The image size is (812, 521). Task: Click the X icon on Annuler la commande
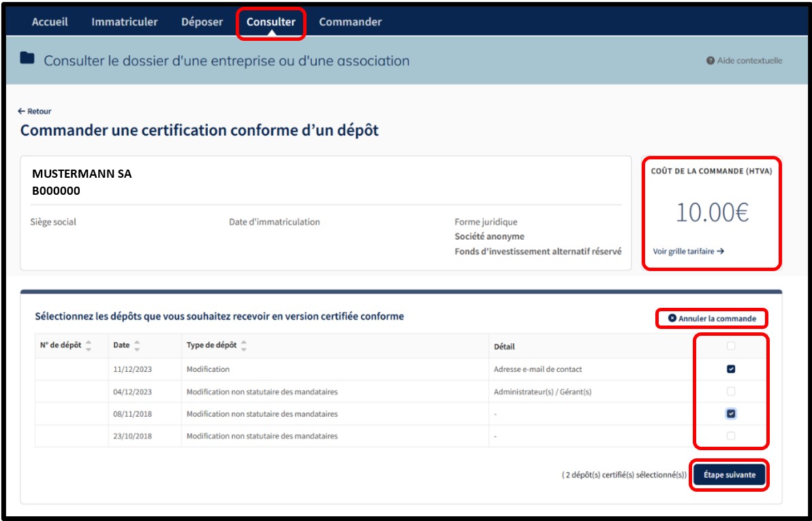(x=672, y=318)
